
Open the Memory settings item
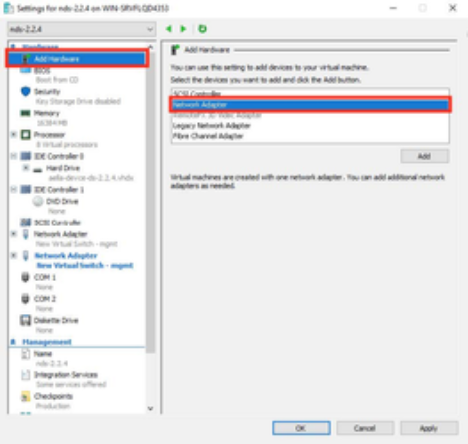46,113
